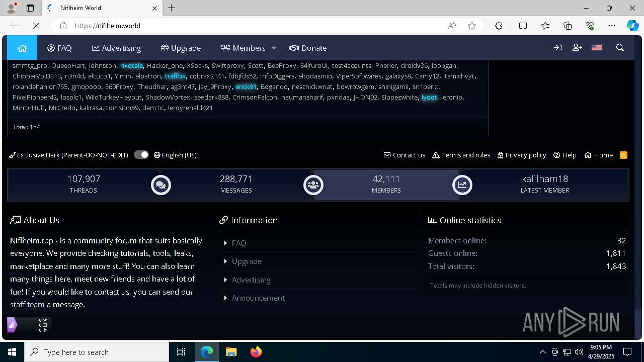Click the register user icon
This screenshot has height=362, width=644.
click(577, 48)
